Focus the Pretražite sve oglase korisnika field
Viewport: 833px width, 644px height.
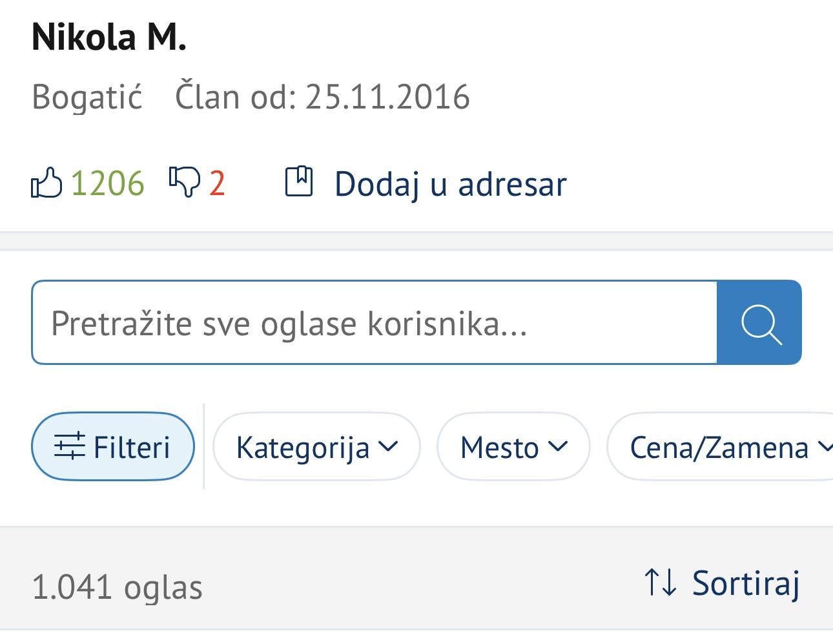[375, 322]
